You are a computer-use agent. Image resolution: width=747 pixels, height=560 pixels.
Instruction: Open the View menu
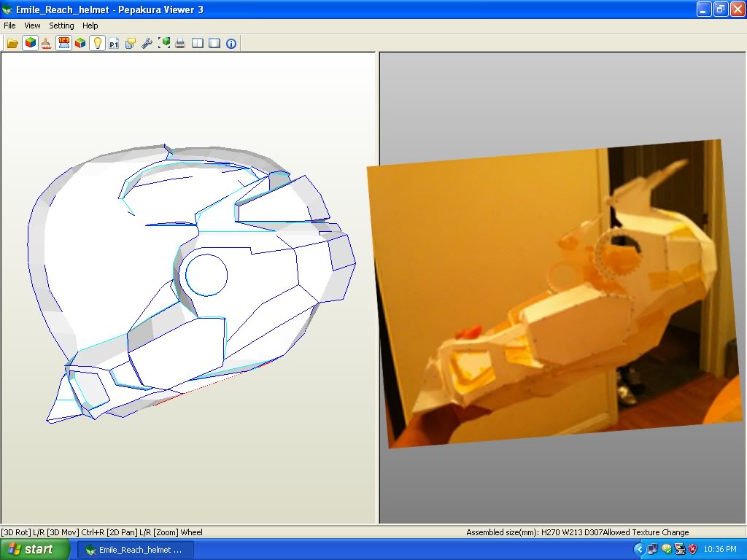32,26
